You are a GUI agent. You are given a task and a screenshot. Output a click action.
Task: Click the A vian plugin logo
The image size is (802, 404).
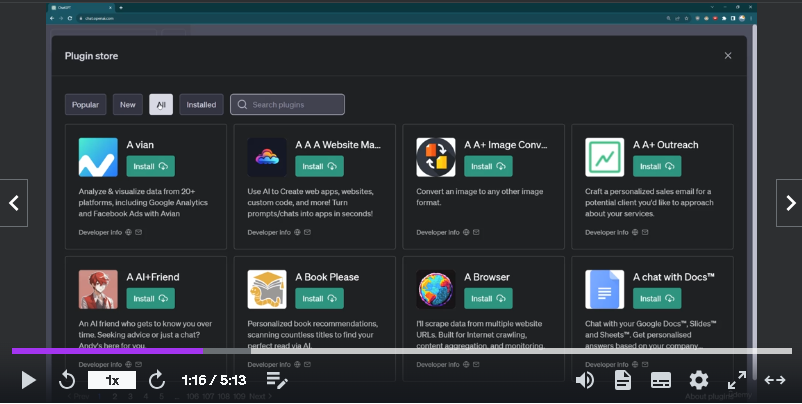click(98, 157)
